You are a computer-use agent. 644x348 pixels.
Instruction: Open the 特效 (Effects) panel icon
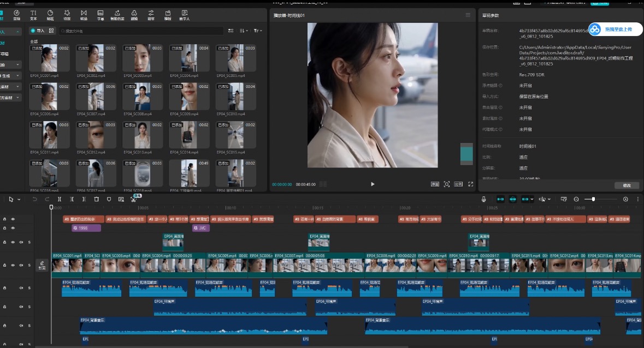tap(67, 15)
